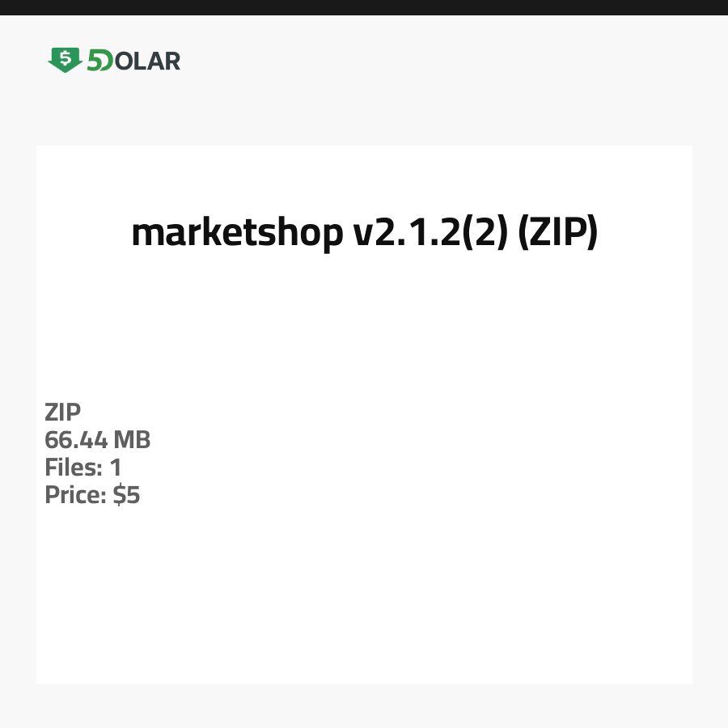Click the dark OLAR logo text

point(147,61)
